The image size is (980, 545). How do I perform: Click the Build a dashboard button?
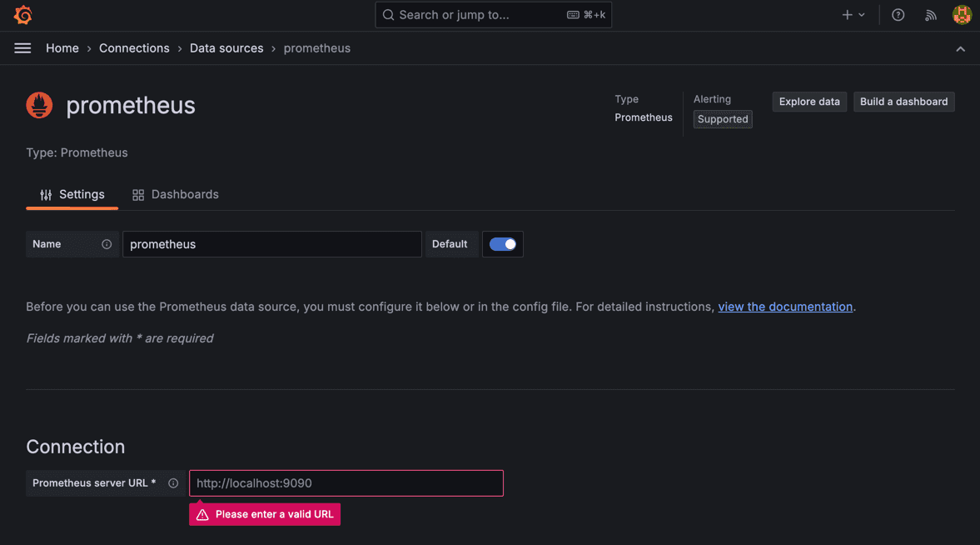tap(903, 102)
